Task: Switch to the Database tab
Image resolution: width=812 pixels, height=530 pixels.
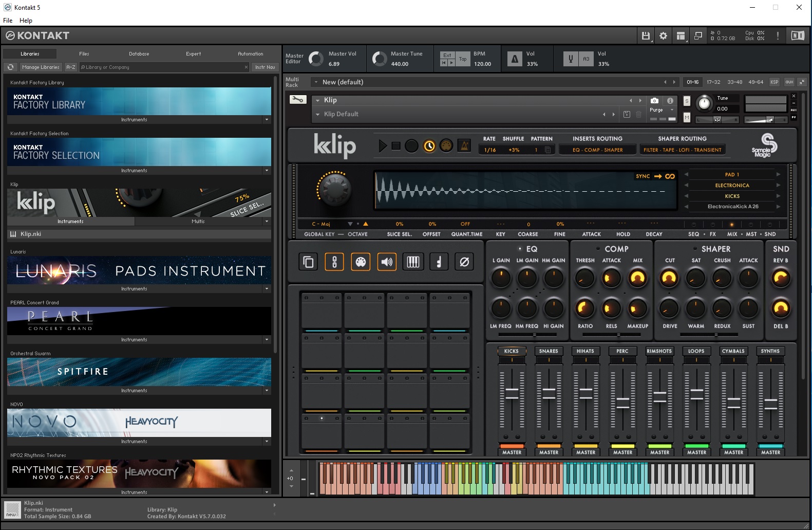Action: [x=139, y=53]
